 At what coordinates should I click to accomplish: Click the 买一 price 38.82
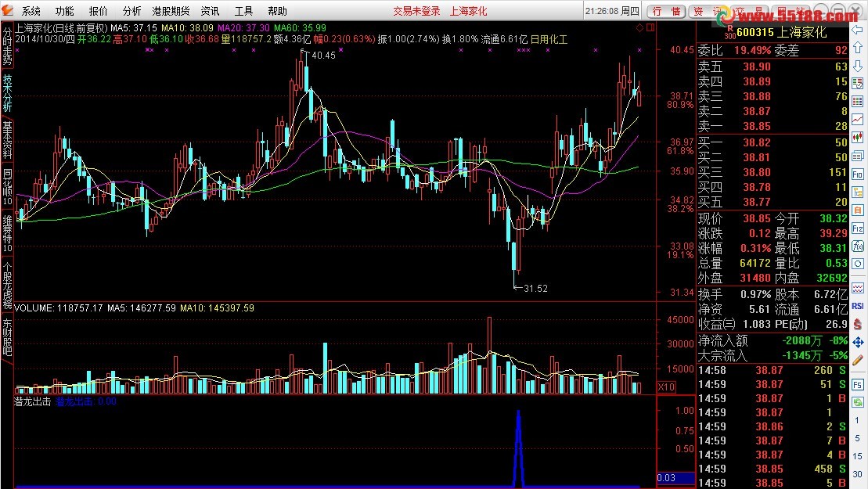click(757, 142)
